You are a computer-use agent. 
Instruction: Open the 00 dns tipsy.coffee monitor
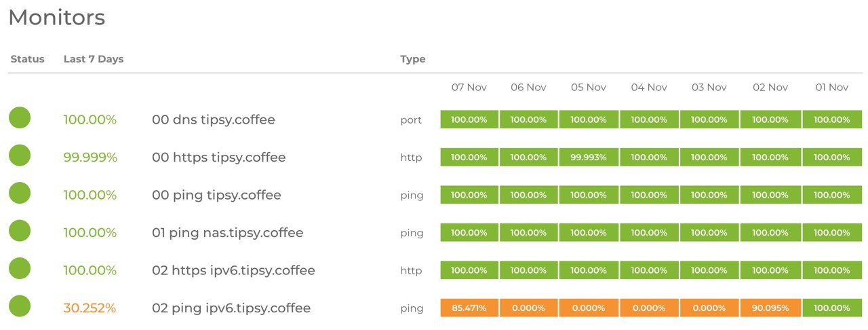click(214, 120)
